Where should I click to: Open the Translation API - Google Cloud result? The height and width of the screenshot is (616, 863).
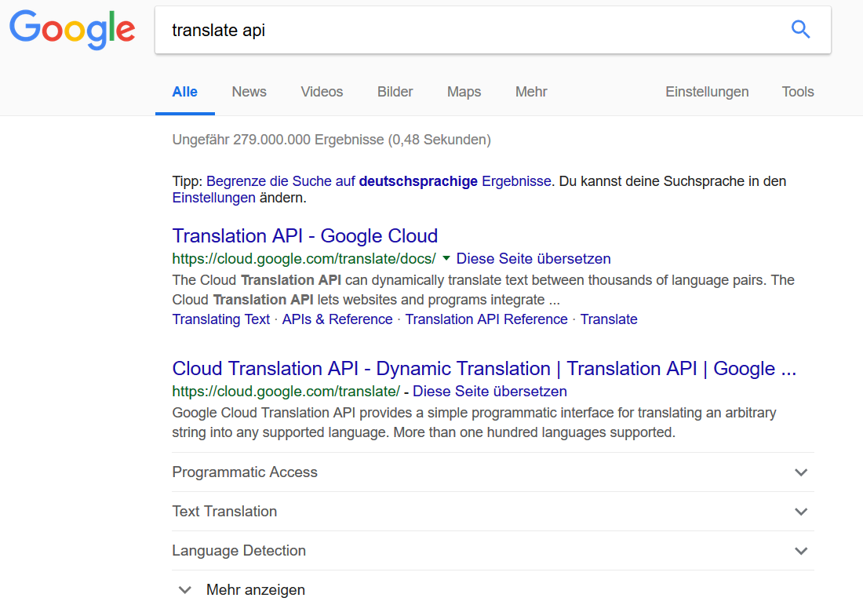click(x=304, y=235)
